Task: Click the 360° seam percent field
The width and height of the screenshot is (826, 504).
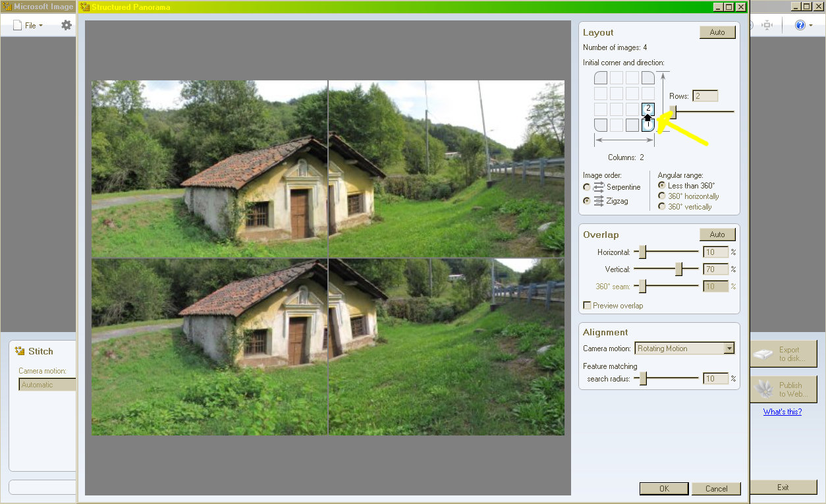Action: click(x=715, y=287)
